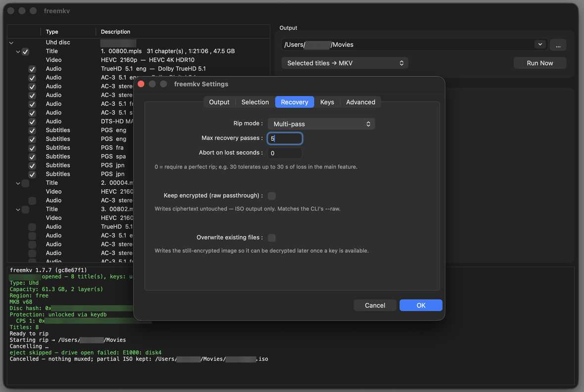Click the Description column header
The width and height of the screenshot is (584, 392).
pyautogui.click(x=183, y=32)
